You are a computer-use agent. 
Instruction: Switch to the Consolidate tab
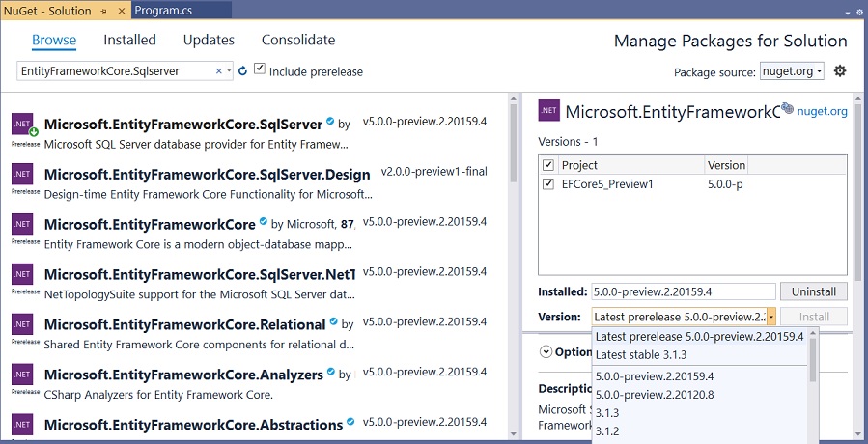point(297,40)
